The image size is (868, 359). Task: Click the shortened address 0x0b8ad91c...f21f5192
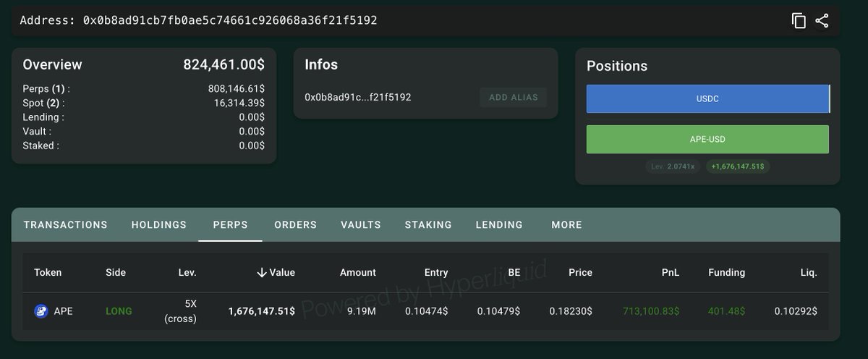coord(357,97)
